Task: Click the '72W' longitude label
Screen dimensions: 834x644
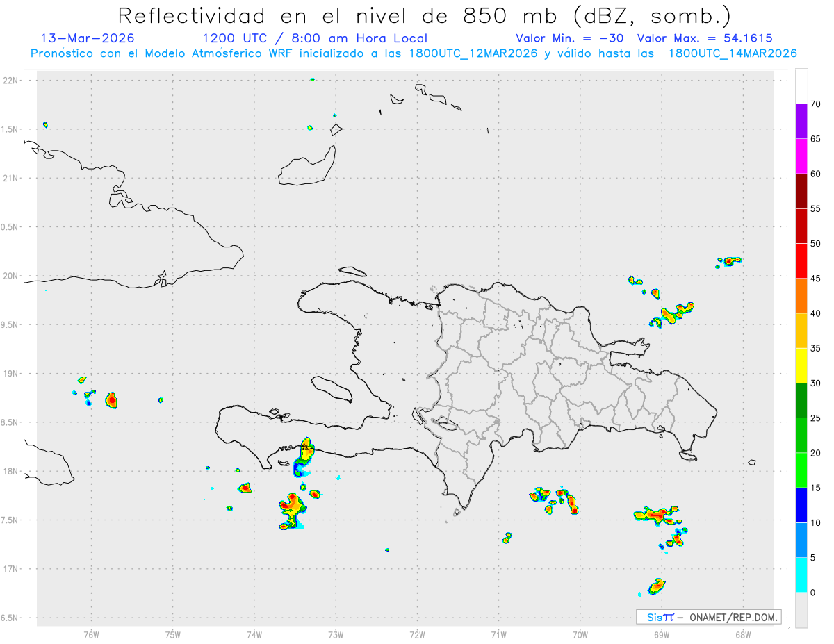Action: point(417,634)
